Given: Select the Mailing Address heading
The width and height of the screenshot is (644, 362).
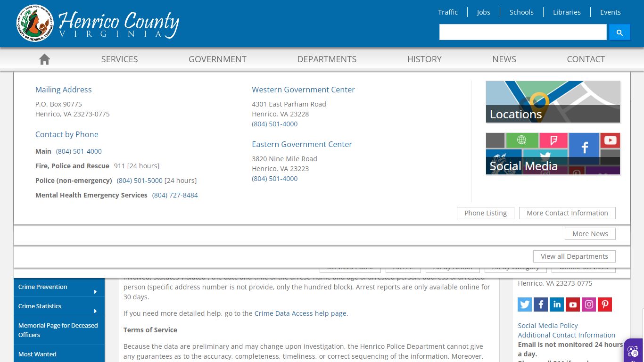Looking at the screenshot, I should (64, 90).
